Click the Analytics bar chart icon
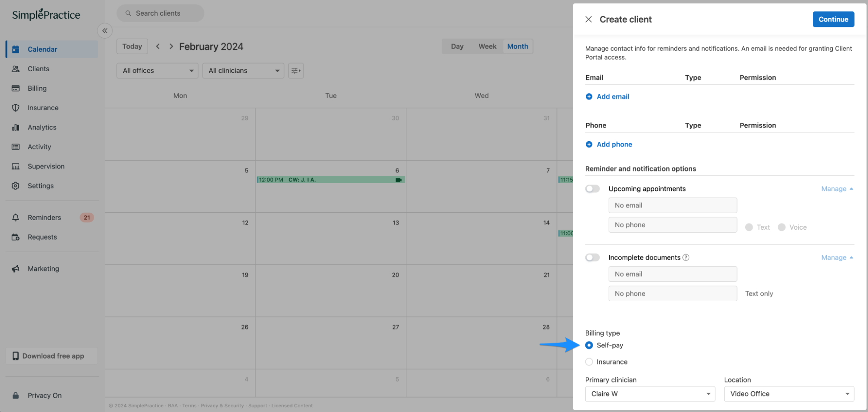Viewport: 868px width, 412px height. [16, 127]
